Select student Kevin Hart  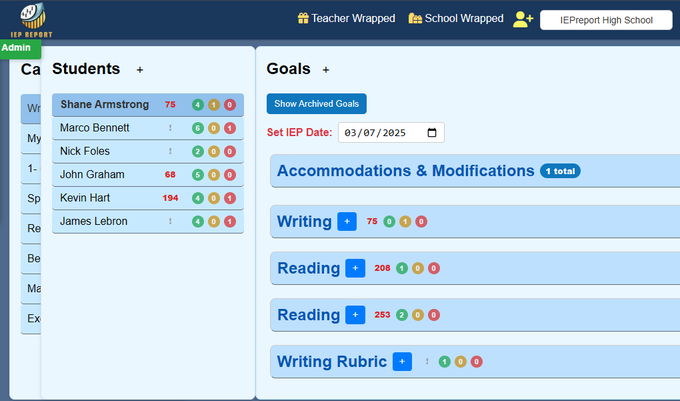point(148,198)
